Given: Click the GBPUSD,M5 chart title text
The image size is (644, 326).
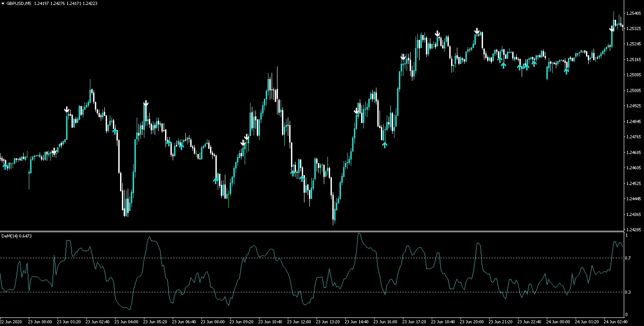Looking at the screenshot, I should pyautogui.click(x=18, y=3).
